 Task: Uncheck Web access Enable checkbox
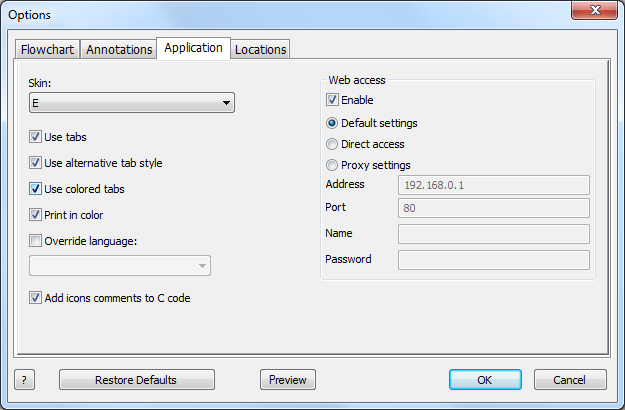332,100
